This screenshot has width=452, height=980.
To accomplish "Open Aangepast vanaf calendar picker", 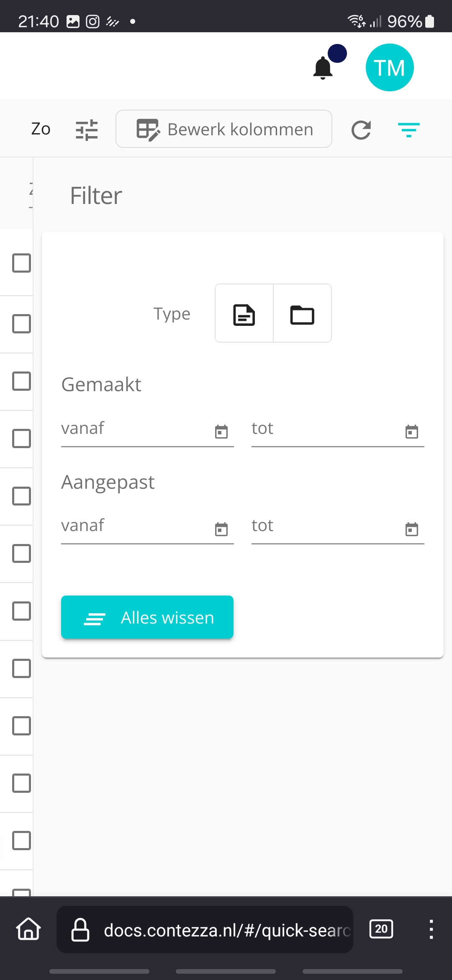I will (x=221, y=529).
